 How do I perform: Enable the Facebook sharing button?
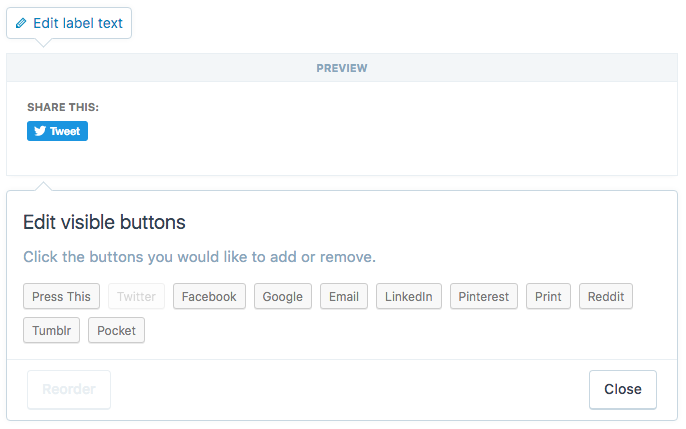coord(209,296)
